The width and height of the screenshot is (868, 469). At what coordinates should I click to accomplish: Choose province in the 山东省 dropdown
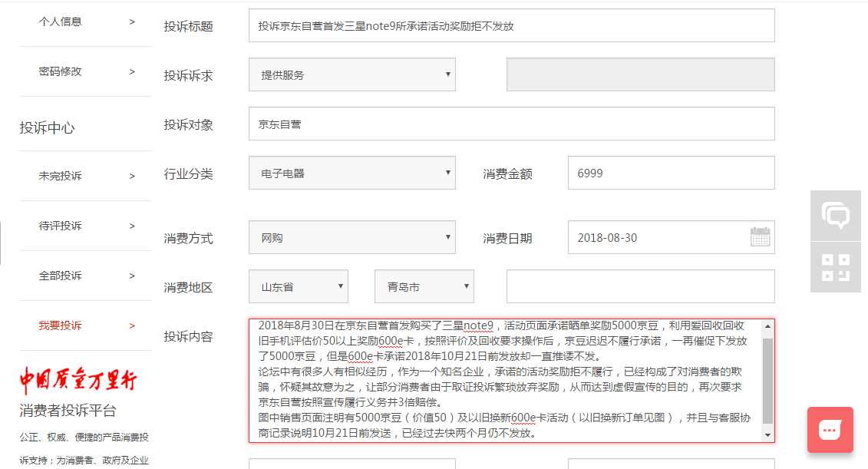pos(299,286)
